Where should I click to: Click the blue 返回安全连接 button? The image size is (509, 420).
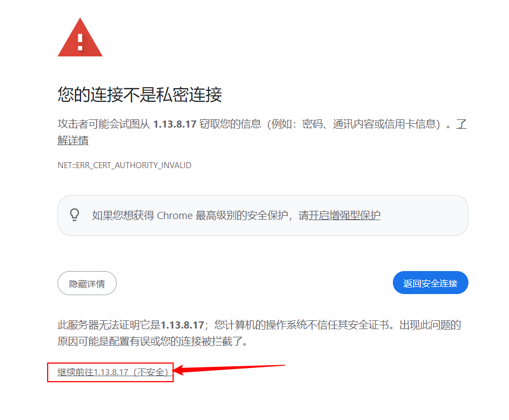click(x=431, y=283)
